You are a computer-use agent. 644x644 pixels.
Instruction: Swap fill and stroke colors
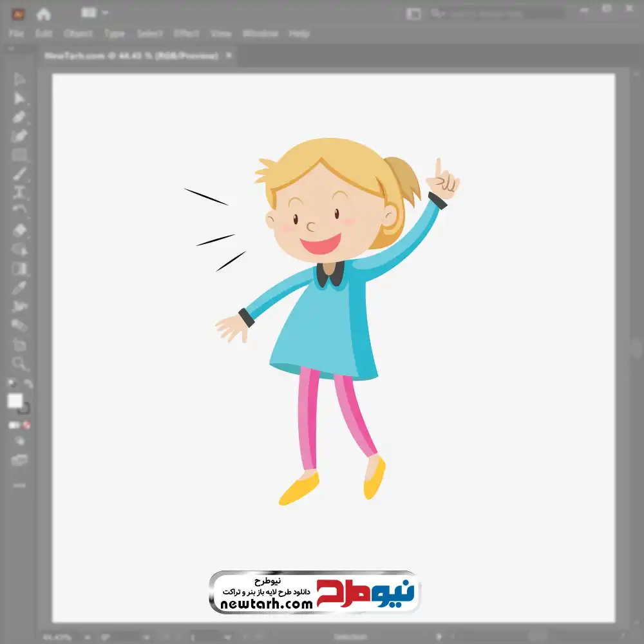pyautogui.click(x=28, y=384)
